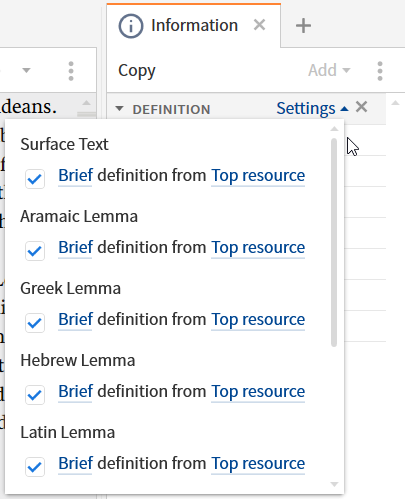Image resolution: width=405 pixels, height=499 pixels.
Task: Open the Add dropdown
Action: 329,70
